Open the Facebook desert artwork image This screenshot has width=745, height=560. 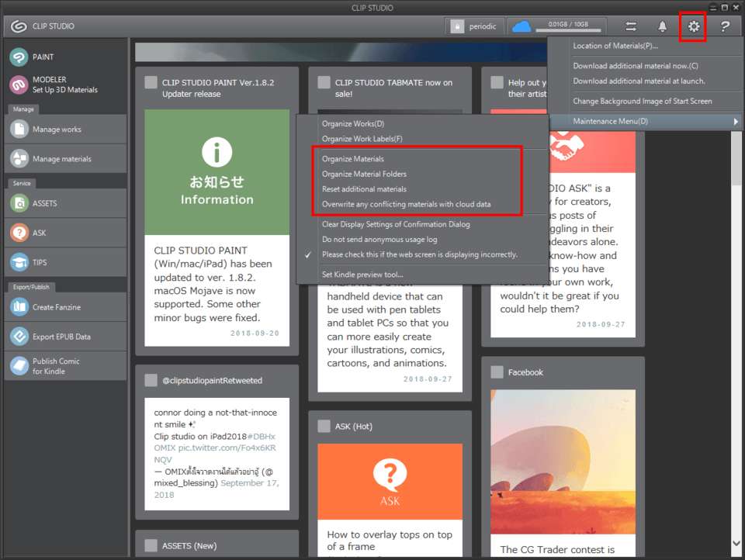point(563,461)
